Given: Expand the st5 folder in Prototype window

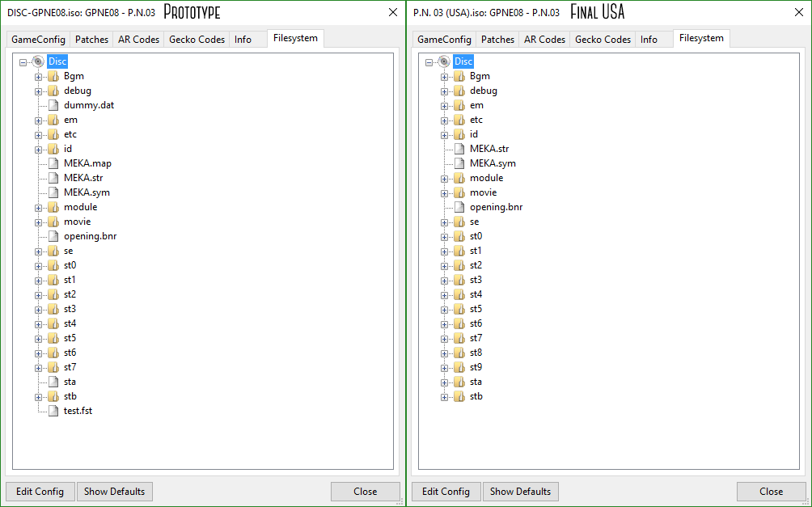Looking at the screenshot, I should click(x=38, y=339).
